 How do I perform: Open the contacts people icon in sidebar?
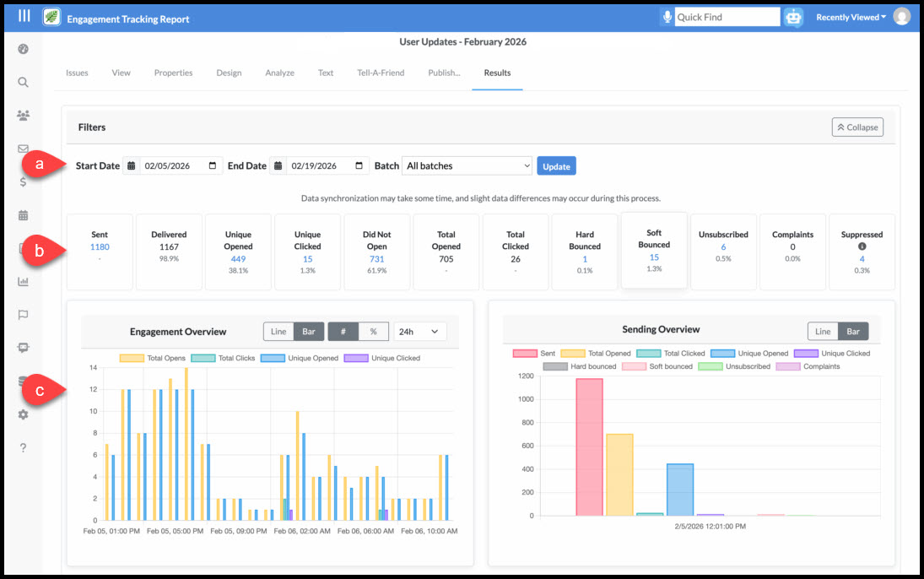point(23,115)
